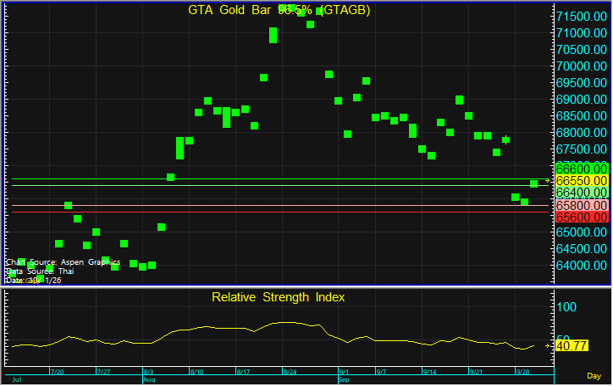Click the 8/24 date axis label
This screenshot has height=386, width=613.
[290, 372]
